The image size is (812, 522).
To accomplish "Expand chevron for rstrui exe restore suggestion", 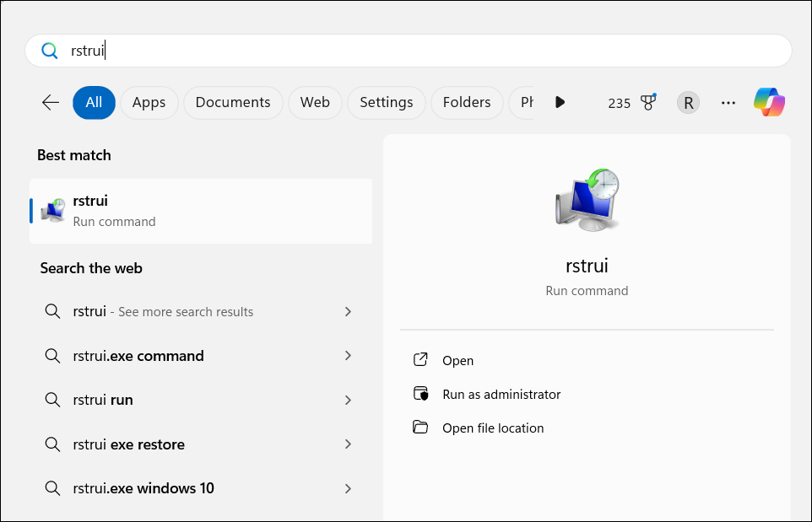I will [348, 444].
